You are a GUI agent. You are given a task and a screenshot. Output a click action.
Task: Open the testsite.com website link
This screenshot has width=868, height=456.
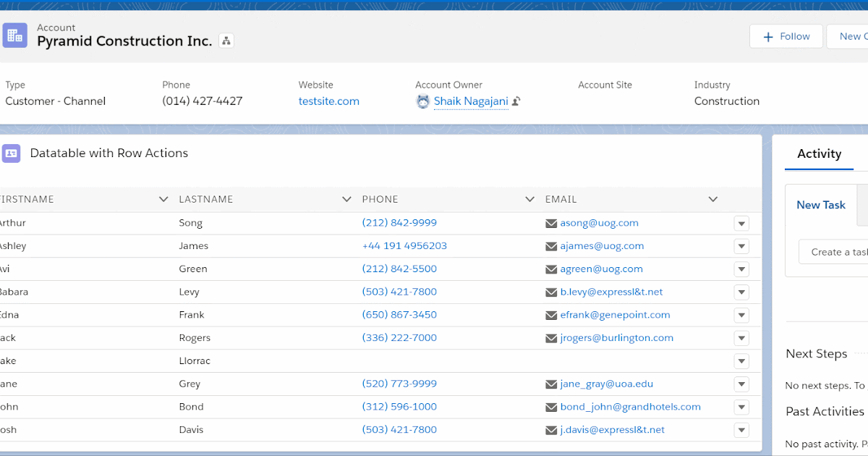tap(328, 101)
